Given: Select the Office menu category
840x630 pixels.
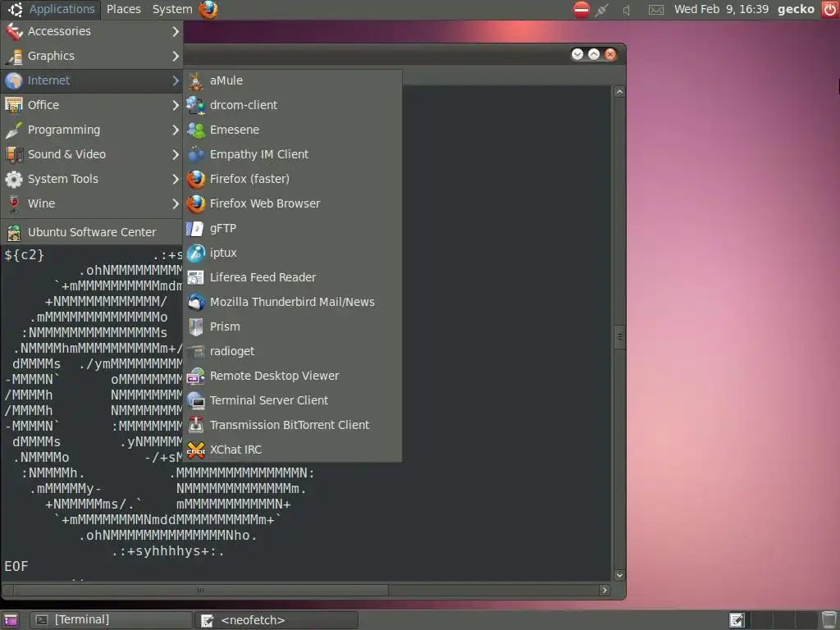Looking at the screenshot, I should coord(92,105).
